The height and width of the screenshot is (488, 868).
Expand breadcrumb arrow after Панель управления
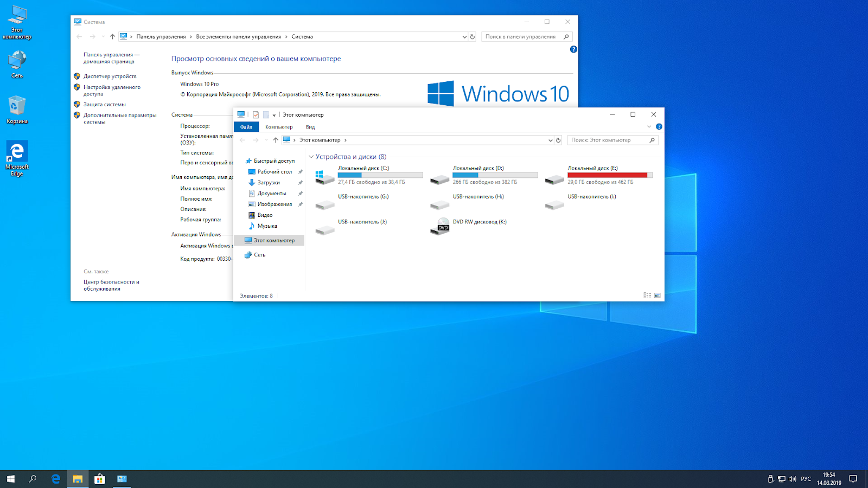(191, 37)
